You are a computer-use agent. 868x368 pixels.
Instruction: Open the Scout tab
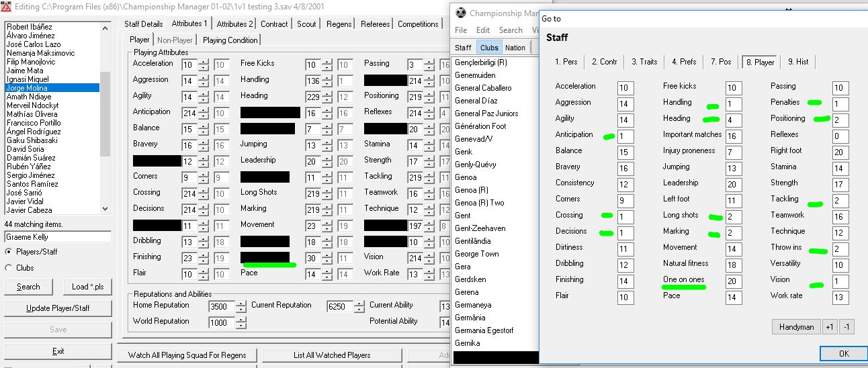click(x=306, y=24)
